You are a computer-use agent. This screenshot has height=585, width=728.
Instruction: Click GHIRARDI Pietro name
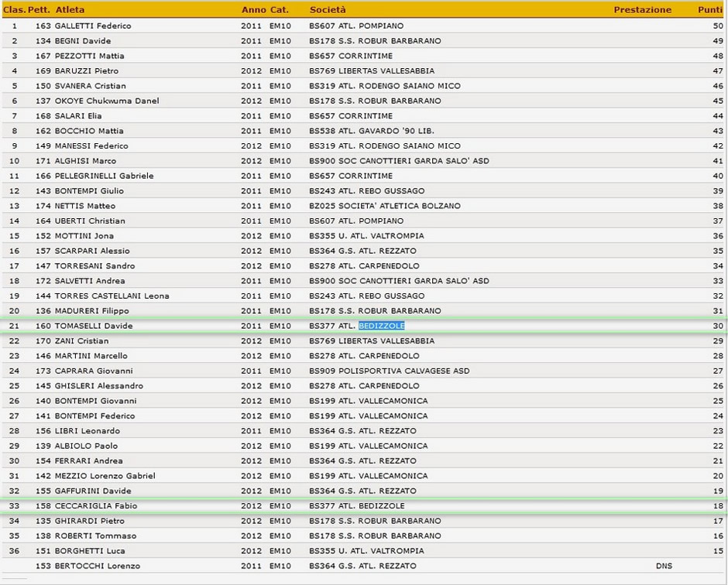90,521
